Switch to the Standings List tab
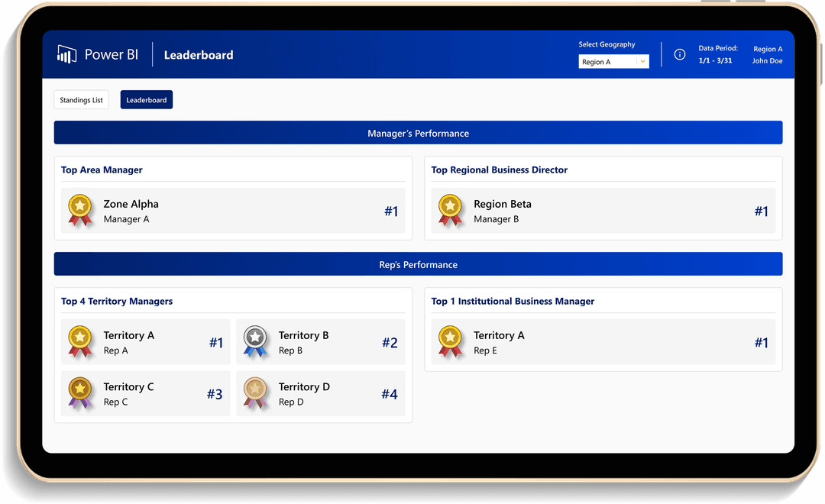 click(x=81, y=100)
